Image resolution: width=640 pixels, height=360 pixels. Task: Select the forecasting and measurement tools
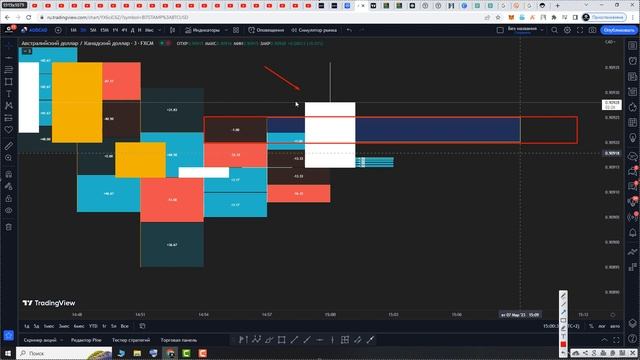pos(9,118)
